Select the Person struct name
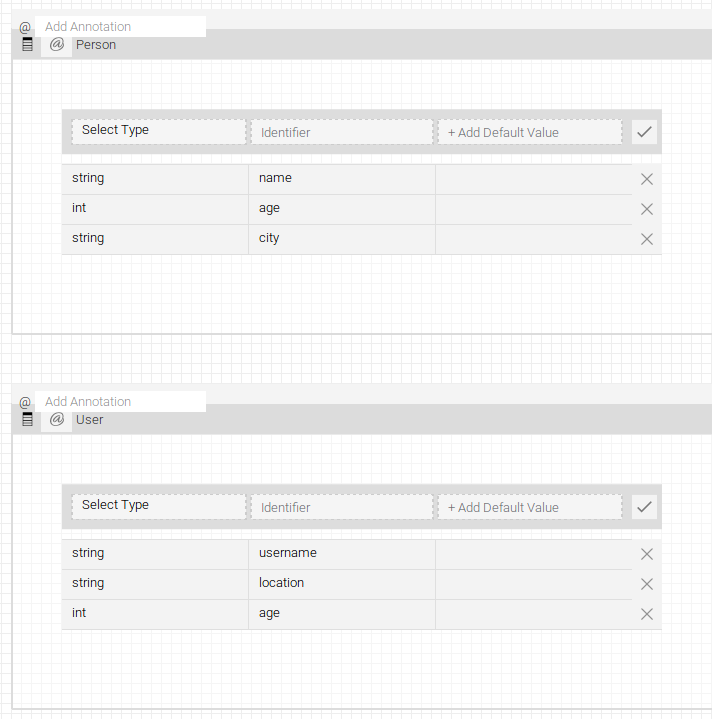The height and width of the screenshot is (719, 712). pyautogui.click(x=96, y=45)
